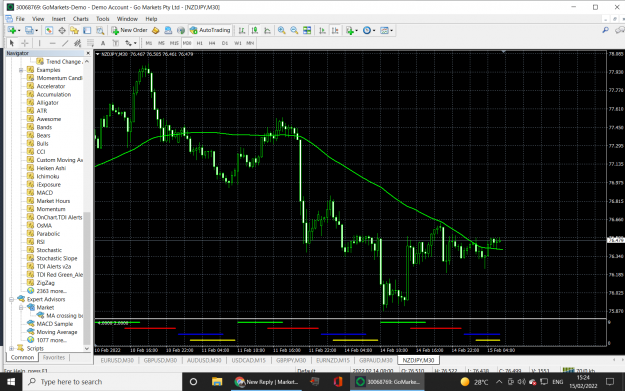
Task: Toggle the AutoTrading button
Action: pyautogui.click(x=210, y=30)
